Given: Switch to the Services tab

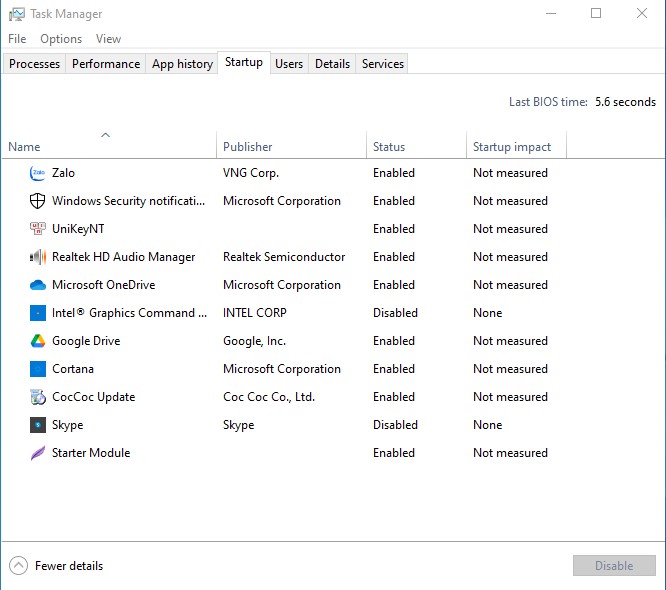Looking at the screenshot, I should coord(382,64).
